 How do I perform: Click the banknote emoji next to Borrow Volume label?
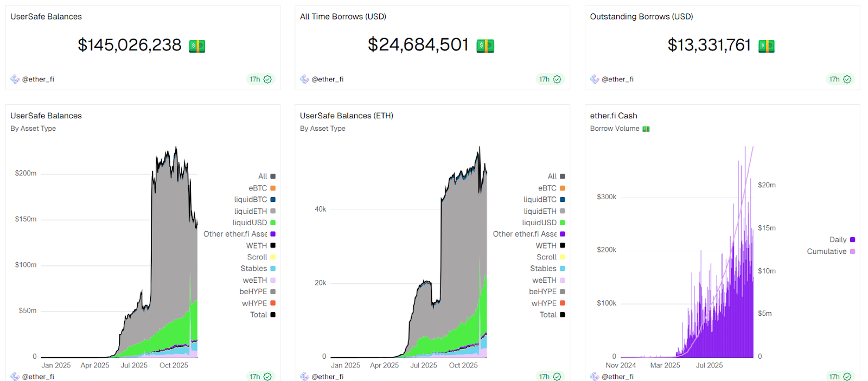click(x=646, y=129)
